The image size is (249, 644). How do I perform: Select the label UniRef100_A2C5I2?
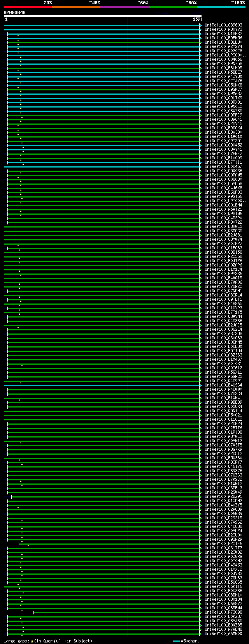pos(223,453)
